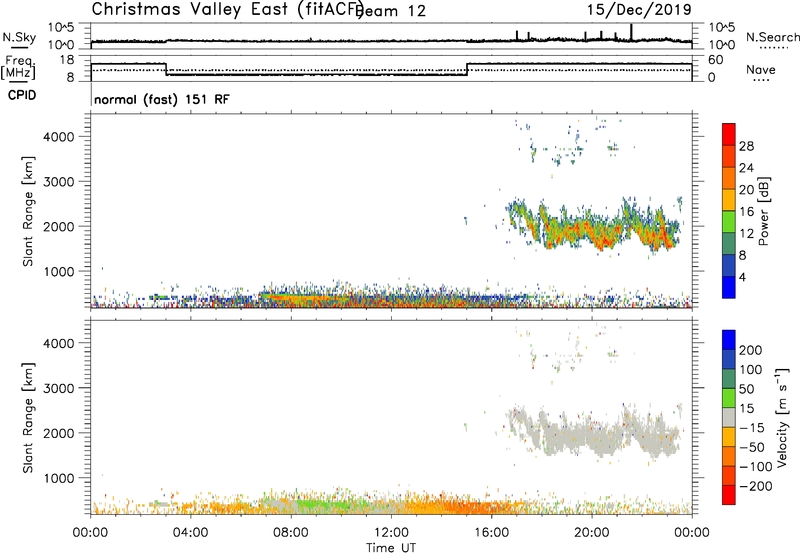Click the 'Time UT' axis label

pos(391,548)
